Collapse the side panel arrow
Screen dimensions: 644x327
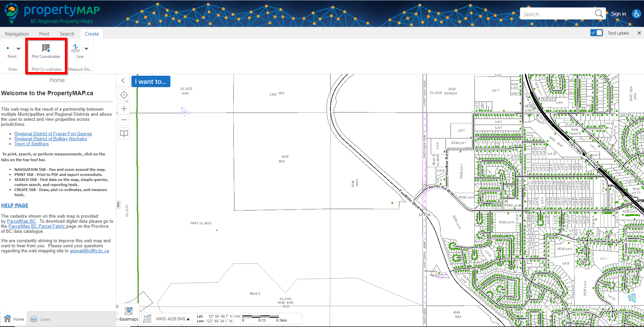tap(123, 80)
